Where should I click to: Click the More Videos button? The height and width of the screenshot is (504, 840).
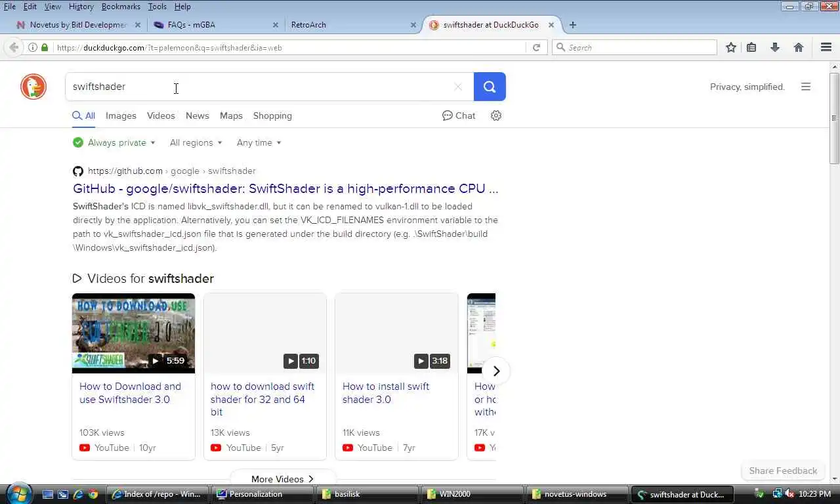[283, 478]
